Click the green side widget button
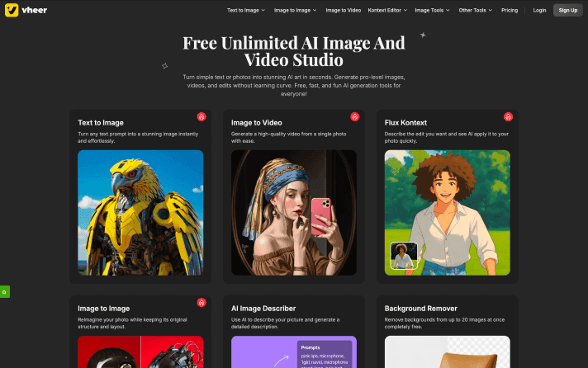Viewport: 588px width, 368px height. (4, 291)
